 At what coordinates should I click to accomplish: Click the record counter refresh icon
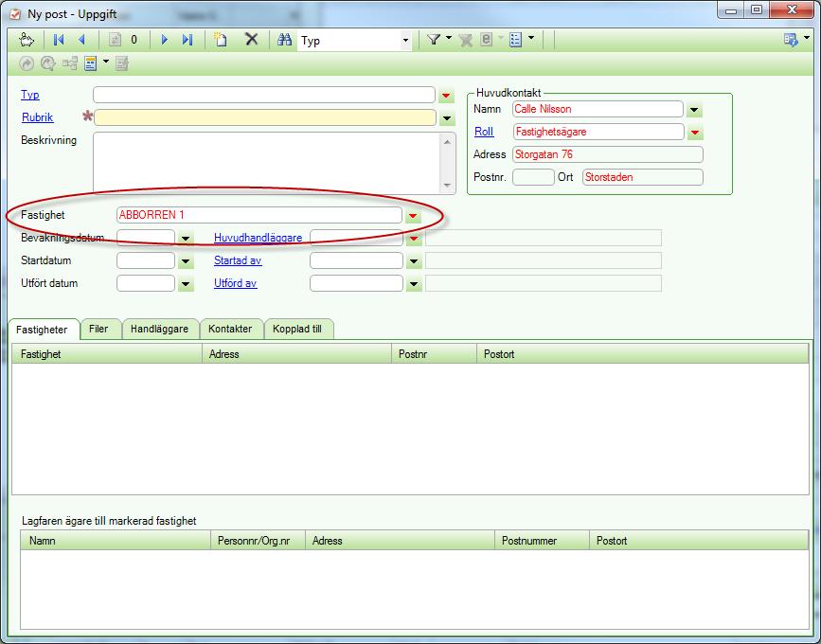[x=116, y=40]
